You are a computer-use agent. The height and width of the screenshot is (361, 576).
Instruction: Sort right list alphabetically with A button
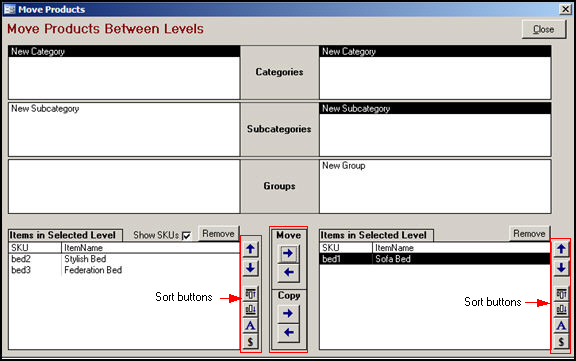coord(561,325)
